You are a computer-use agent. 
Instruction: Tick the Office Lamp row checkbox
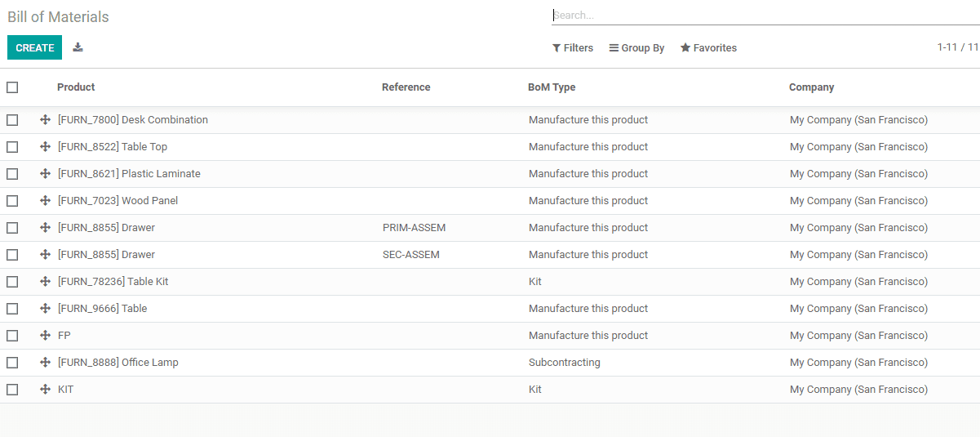click(x=12, y=363)
